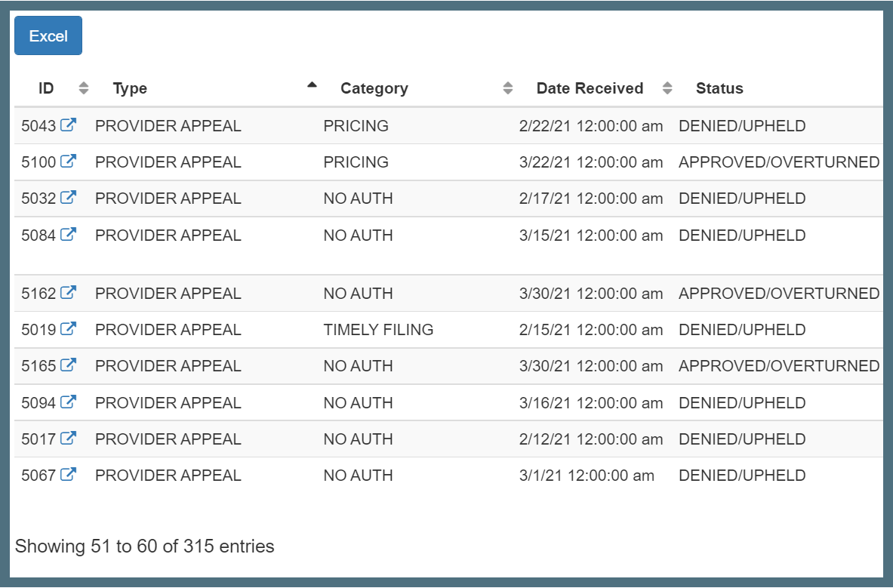Click the Category column header label
The width and height of the screenshot is (893, 588).
(x=374, y=88)
